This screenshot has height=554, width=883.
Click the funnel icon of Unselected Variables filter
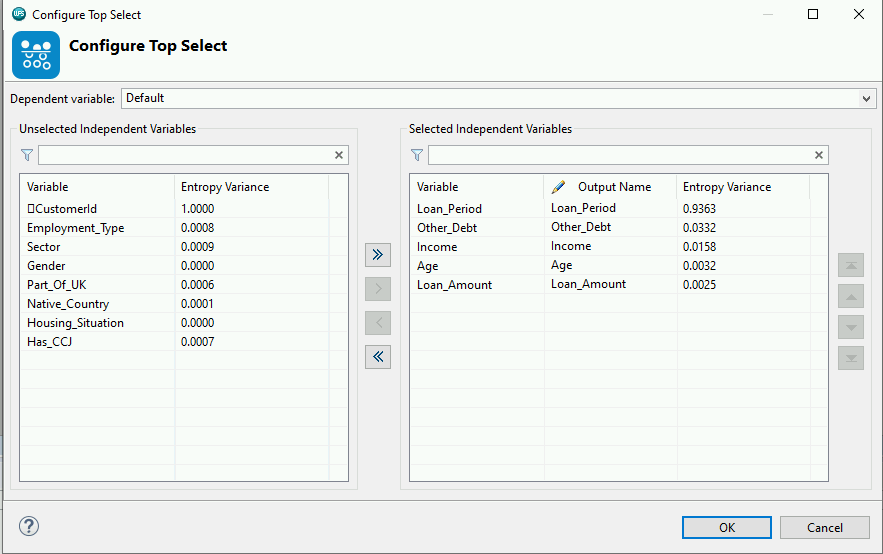point(26,155)
